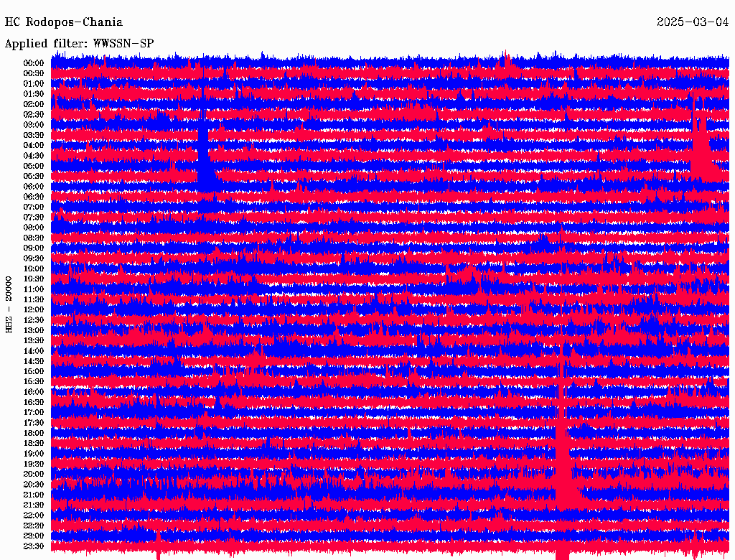
Task: Select the 19:00 time row label
Action: (33, 454)
